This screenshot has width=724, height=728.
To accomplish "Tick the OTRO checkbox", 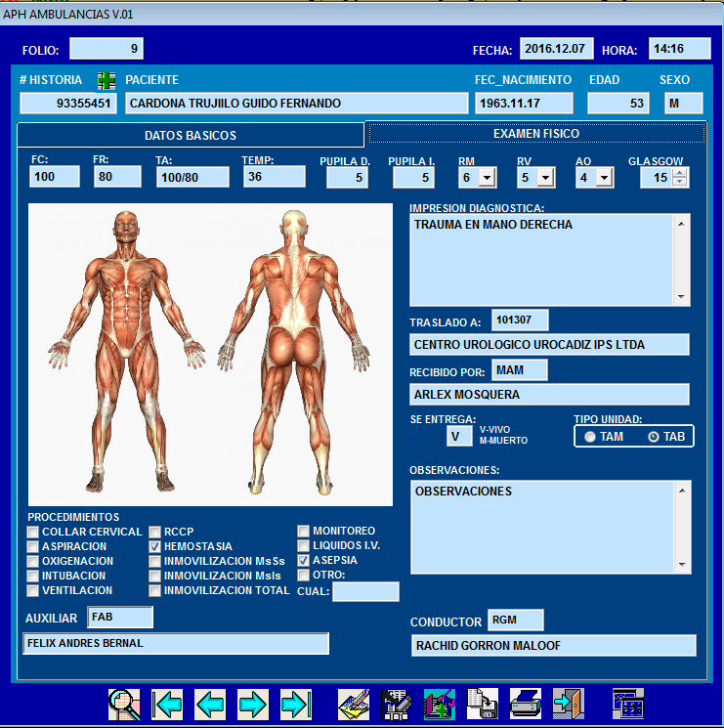I will tap(303, 575).
